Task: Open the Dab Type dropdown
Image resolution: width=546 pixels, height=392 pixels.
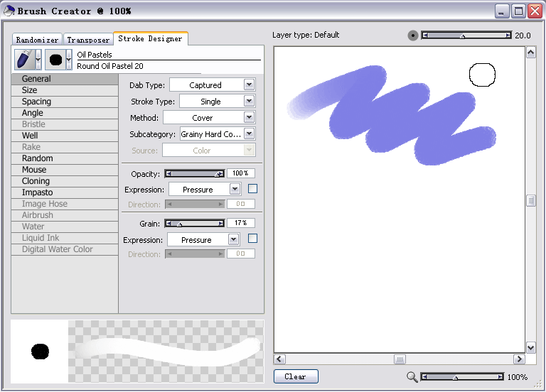Action: pyautogui.click(x=248, y=85)
